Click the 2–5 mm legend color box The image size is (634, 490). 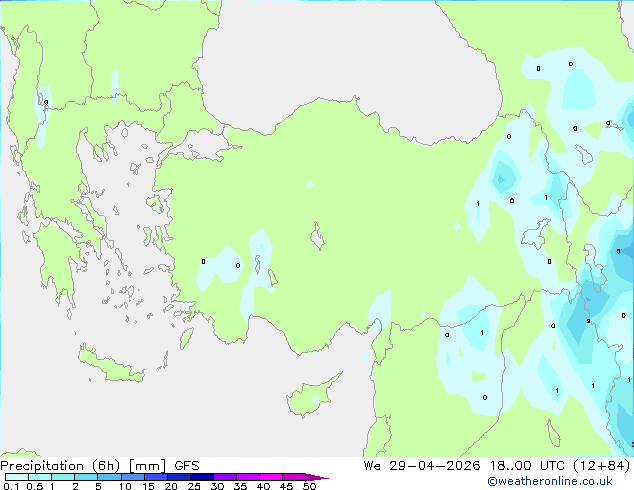[86, 477]
